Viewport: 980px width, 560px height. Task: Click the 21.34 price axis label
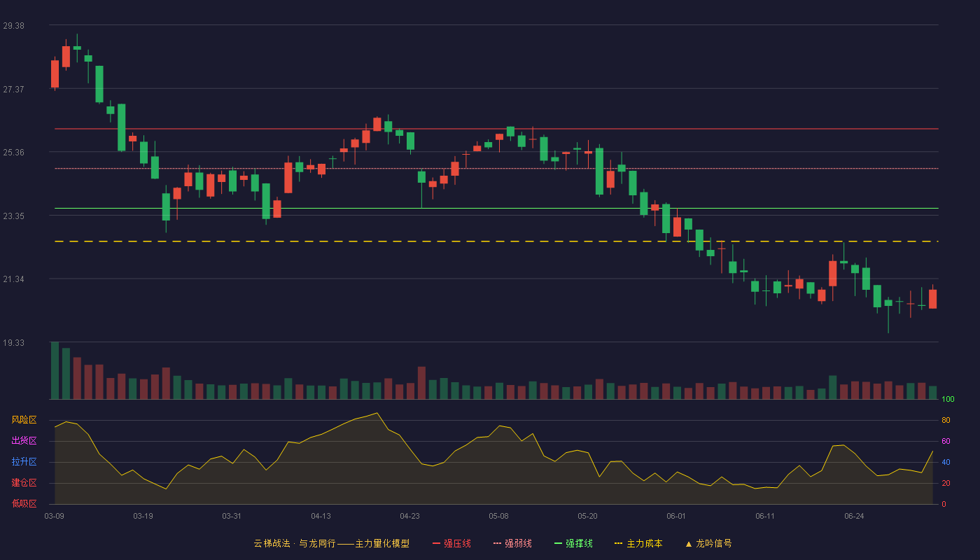pyautogui.click(x=13, y=279)
